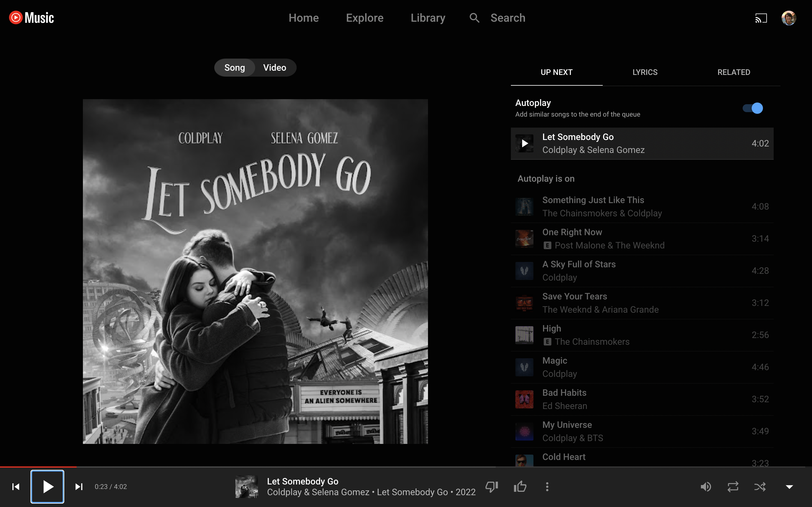Select Bad Habits album thumbnail in queue
The height and width of the screenshot is (507, 812).
point(524,399)
